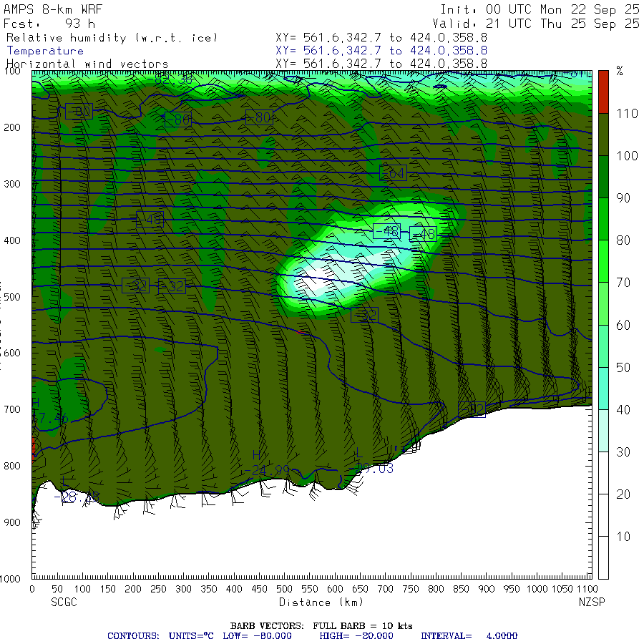Select the 50 label on the colorbar

point(624,367)
